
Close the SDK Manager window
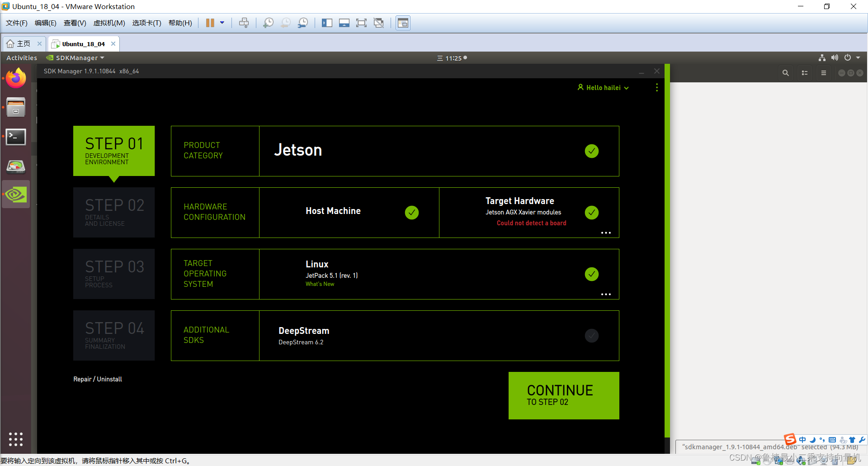(656, 71)
